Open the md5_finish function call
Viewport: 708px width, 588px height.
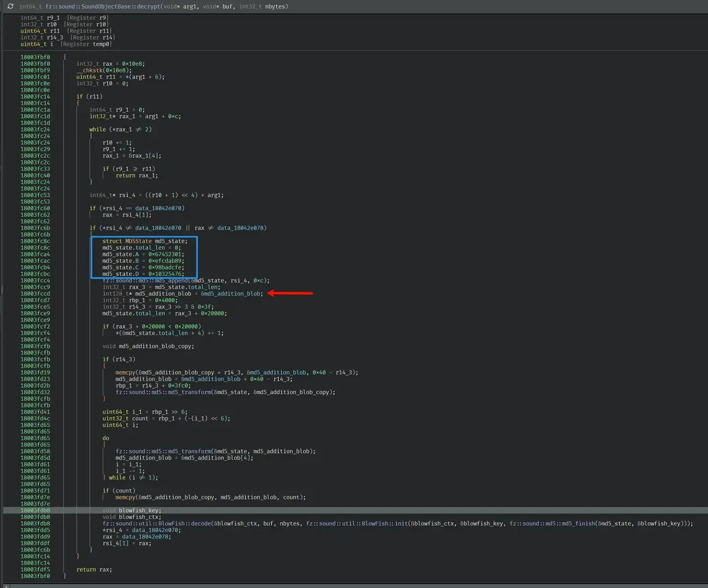coord(552,524)
